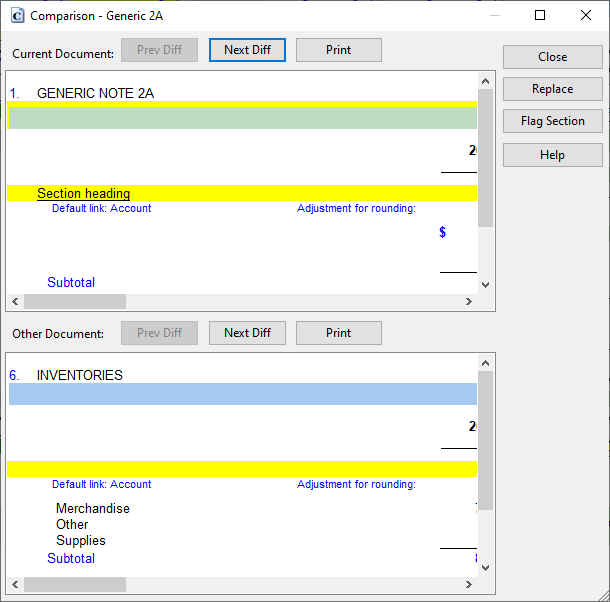Click the Replace button

pos(552,89)
